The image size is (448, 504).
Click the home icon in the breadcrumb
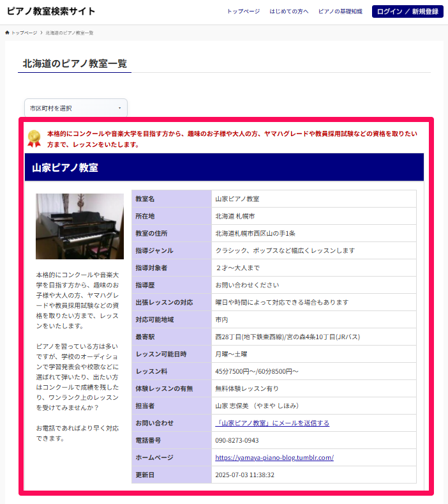point(7,32)
